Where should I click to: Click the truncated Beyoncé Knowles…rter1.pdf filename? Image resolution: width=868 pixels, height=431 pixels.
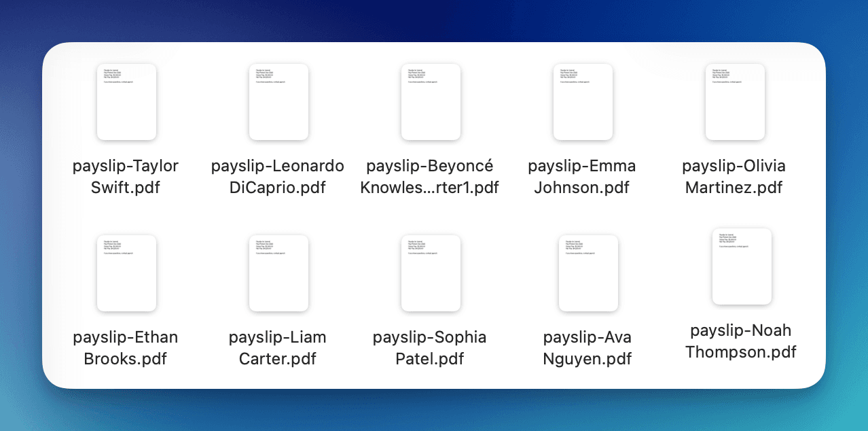(x=430, y=177)
